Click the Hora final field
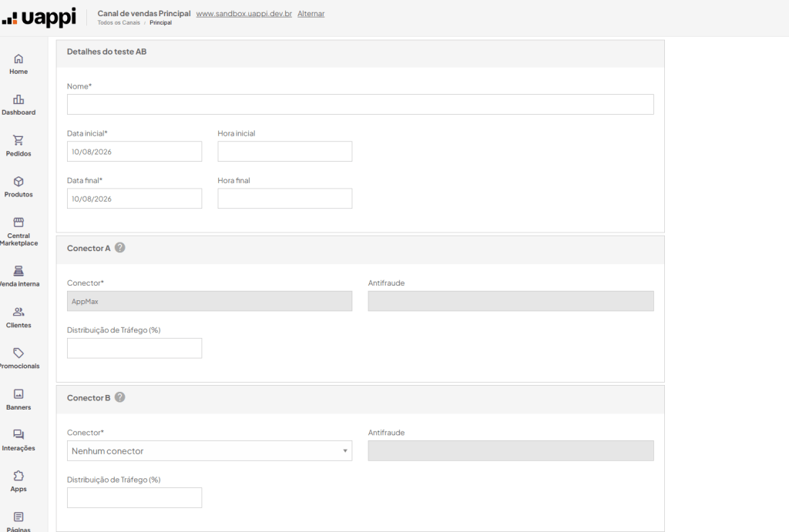The width and height of the screenshot is (789, 532). (285, 199)
